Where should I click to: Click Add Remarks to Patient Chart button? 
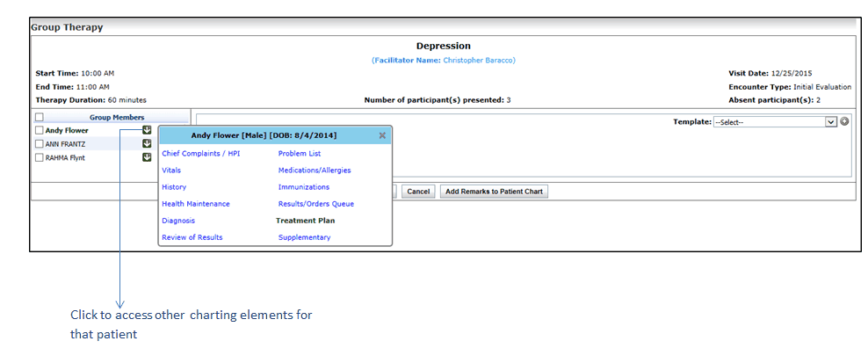point(494,192)
